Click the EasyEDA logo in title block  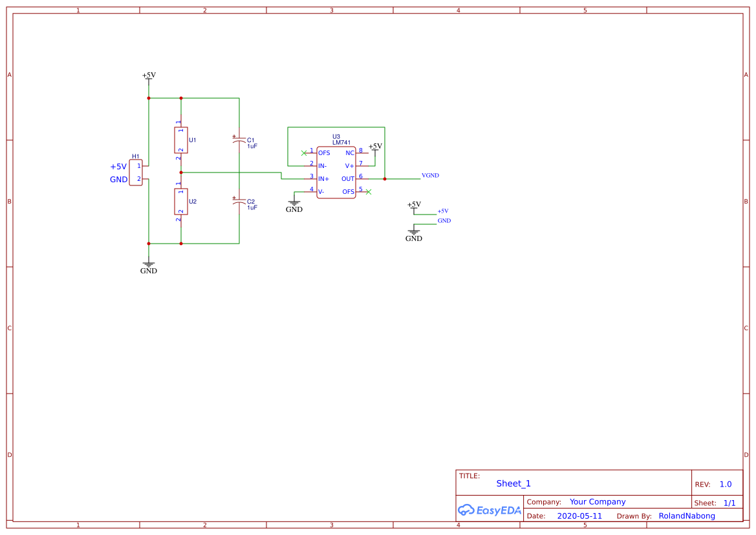490,510
